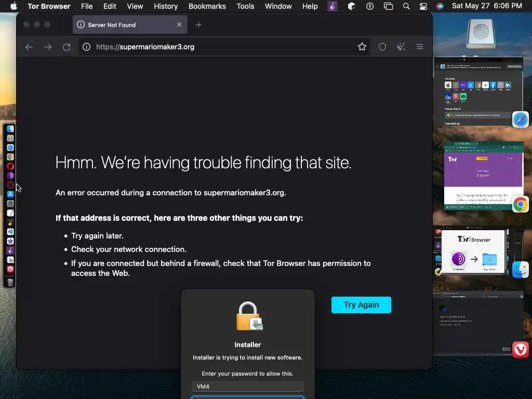Open Control Center in menu bar

(423, 6)
